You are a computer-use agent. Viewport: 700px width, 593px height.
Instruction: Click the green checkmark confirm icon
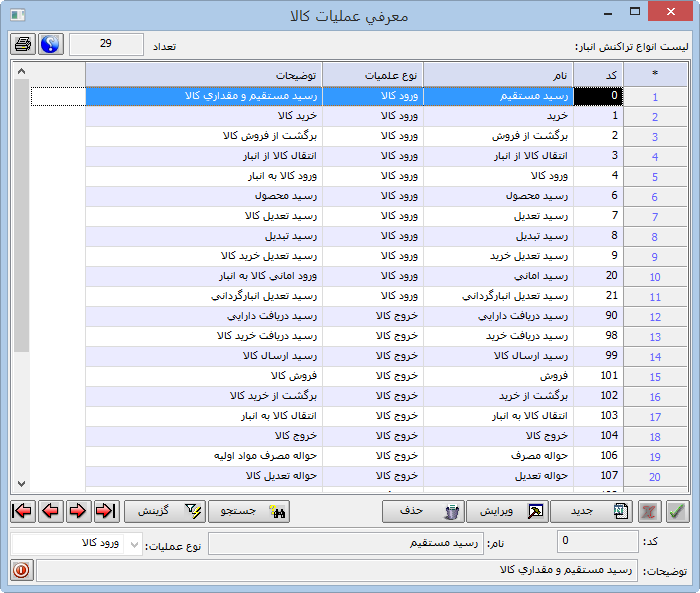(x=677, y=511)
